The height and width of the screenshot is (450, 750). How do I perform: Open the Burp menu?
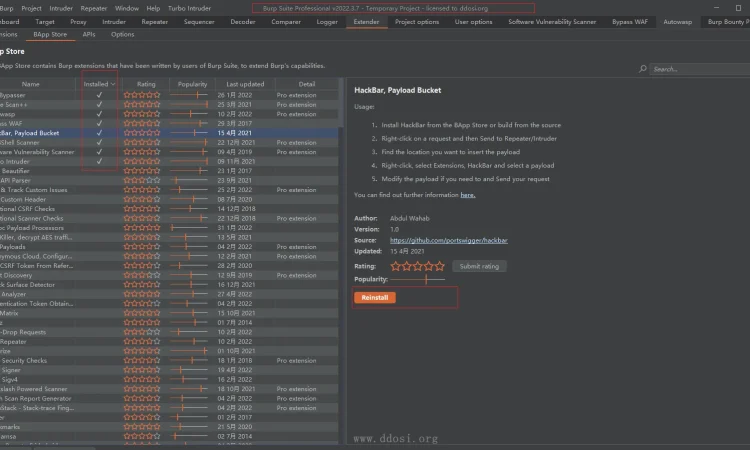click(7, 8)
